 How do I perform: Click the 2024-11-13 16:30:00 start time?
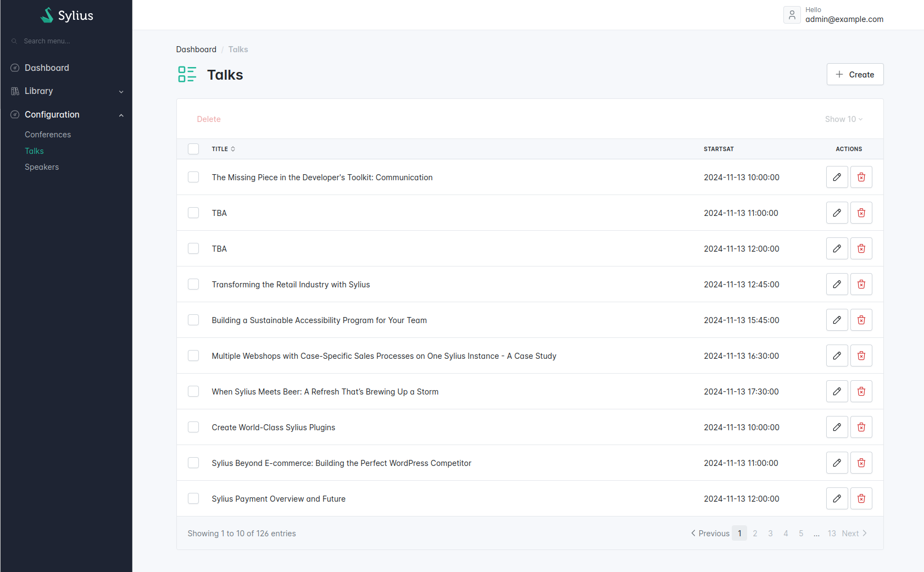[x=741, y=356]
